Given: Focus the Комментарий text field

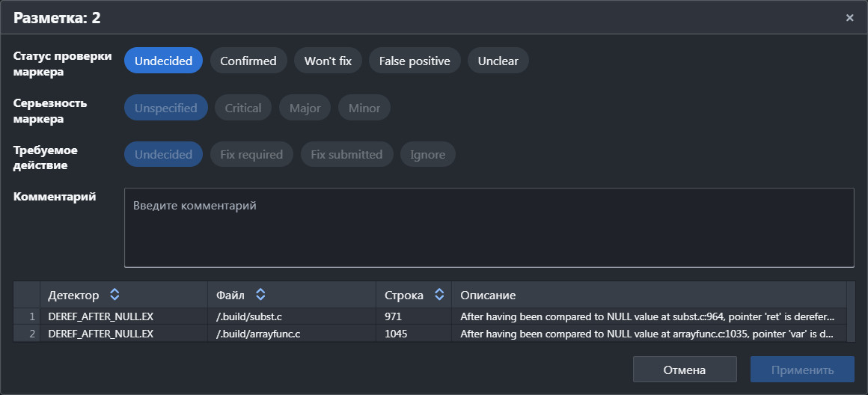Looking at the screenshot, I should (x=489, y=227).
